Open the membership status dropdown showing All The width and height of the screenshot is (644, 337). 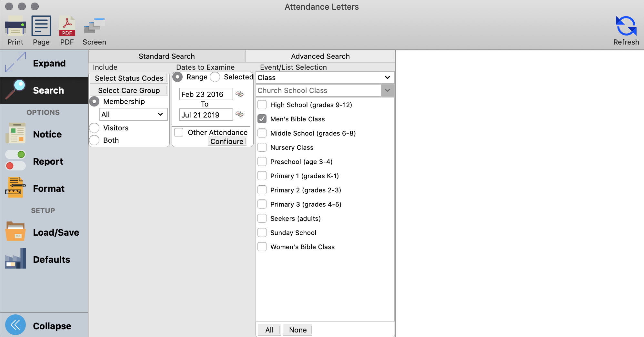(133, 114)
